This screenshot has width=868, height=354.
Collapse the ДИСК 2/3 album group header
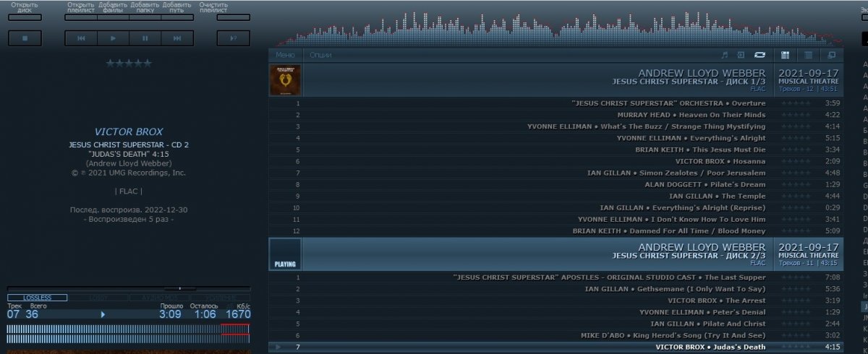(x=556, y=254)
